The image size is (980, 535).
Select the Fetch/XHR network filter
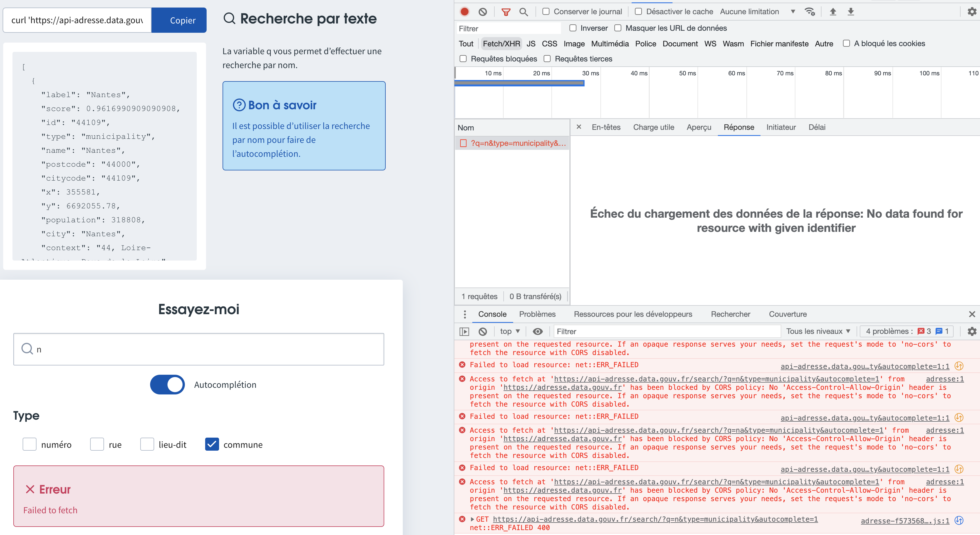click(x=501, y=43)
